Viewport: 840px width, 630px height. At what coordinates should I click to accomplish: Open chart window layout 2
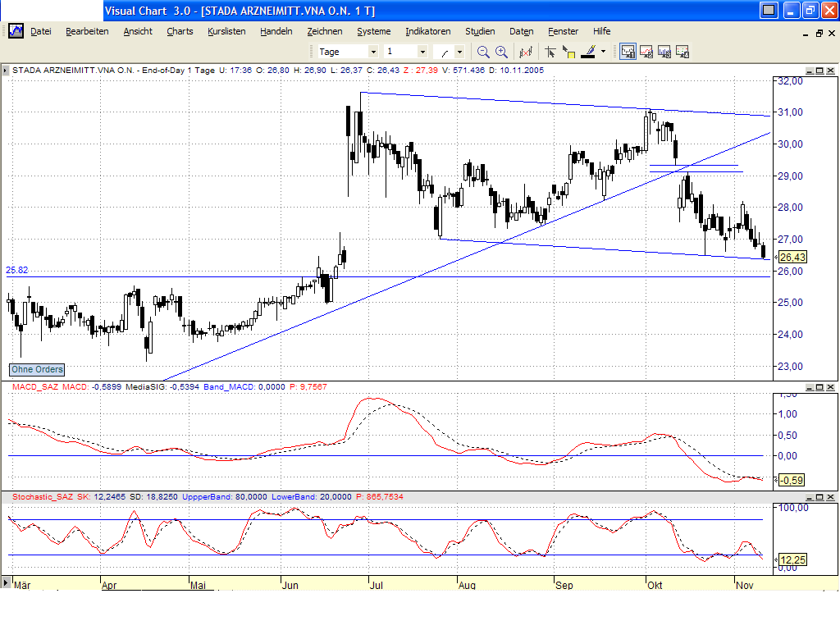click(646, 51)
